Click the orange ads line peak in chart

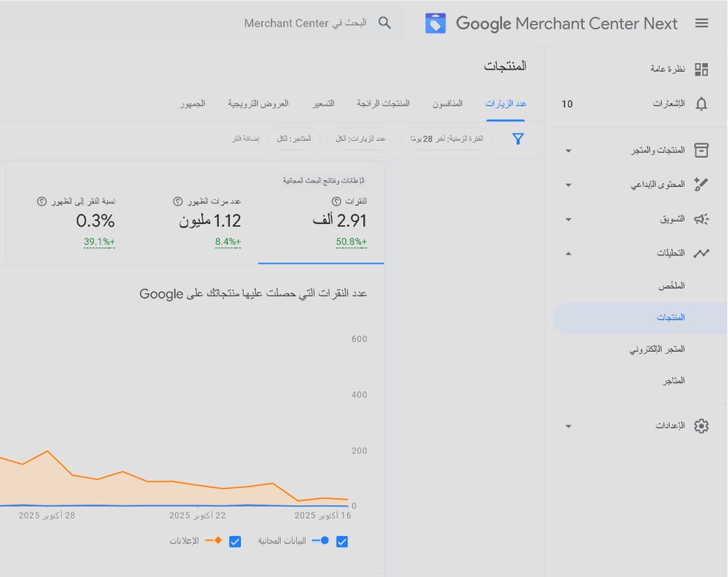tap(48, 451)
